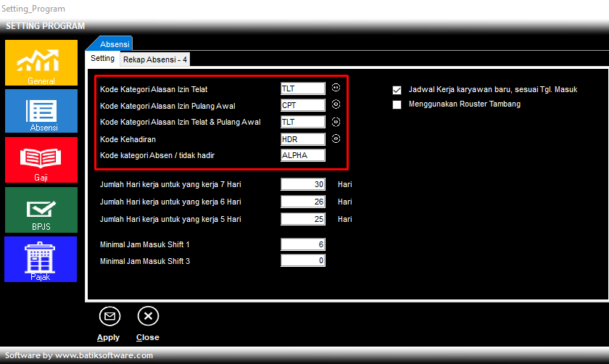609x364 pixels.
Task: Click the Apply envelope icon
Action: (109, 316)
